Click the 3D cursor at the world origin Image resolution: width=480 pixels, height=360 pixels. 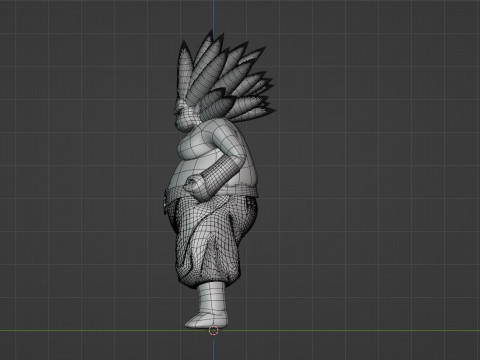214,331
